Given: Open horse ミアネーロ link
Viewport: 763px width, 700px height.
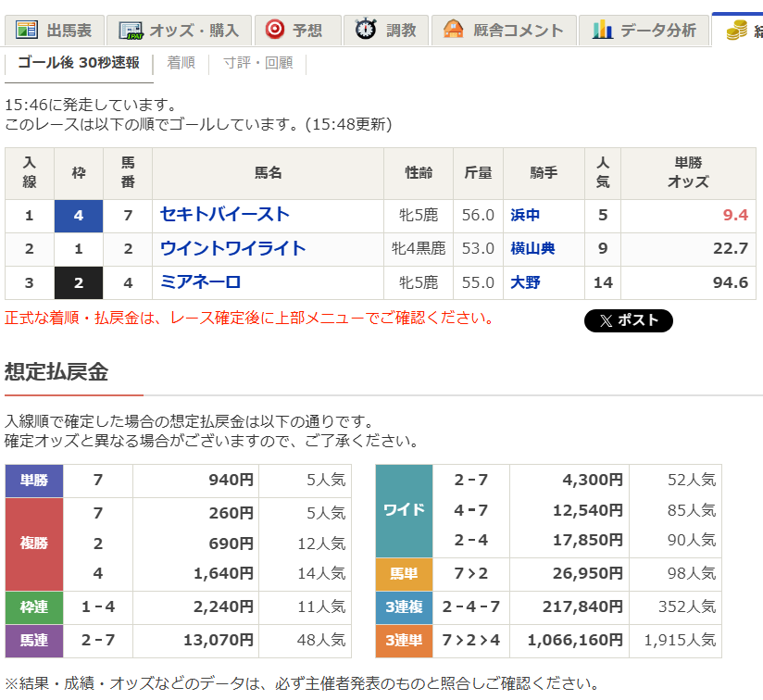Looking at the screenshot, I should coord(201,282).
